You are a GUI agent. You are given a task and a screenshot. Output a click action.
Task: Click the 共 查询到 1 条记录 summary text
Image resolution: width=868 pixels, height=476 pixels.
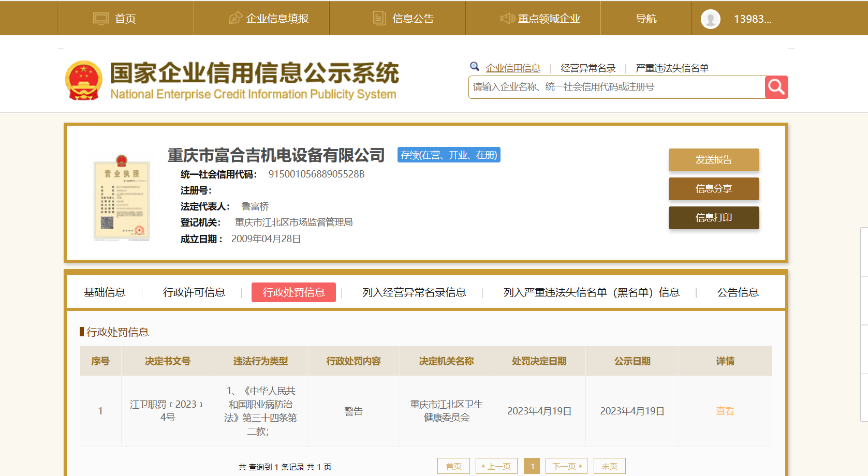click(285, 467)
